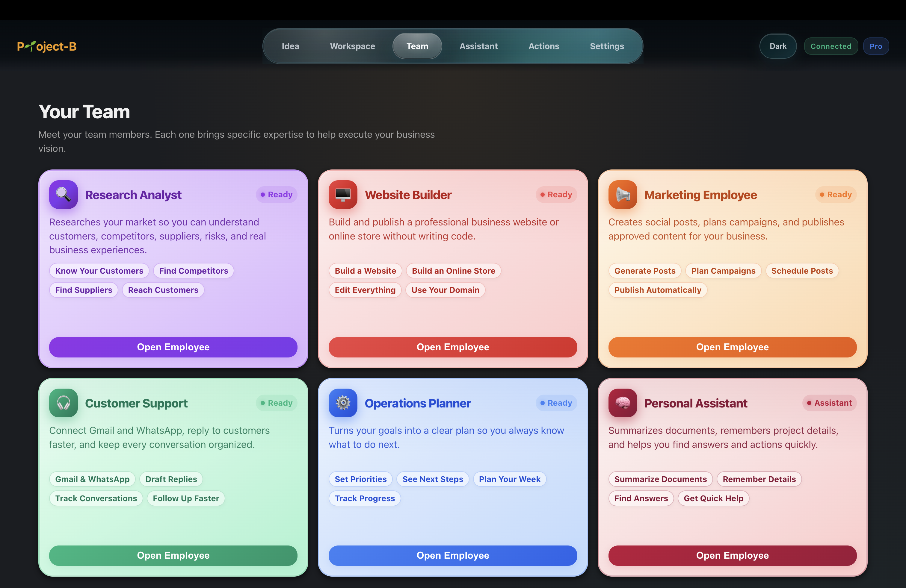
Task: Select the Track Progress chip
Action: tap(365, 498)
